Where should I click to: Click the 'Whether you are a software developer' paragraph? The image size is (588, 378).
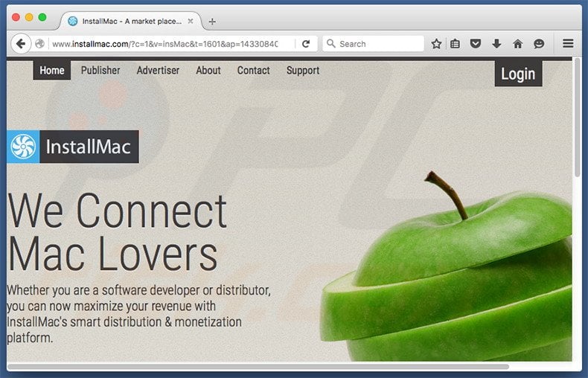point(138,314)
